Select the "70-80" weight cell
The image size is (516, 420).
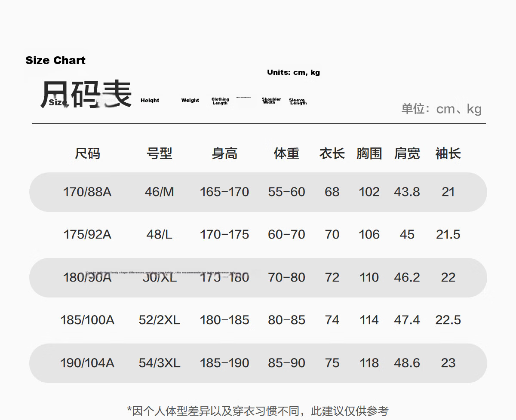[x=286, y=277]
